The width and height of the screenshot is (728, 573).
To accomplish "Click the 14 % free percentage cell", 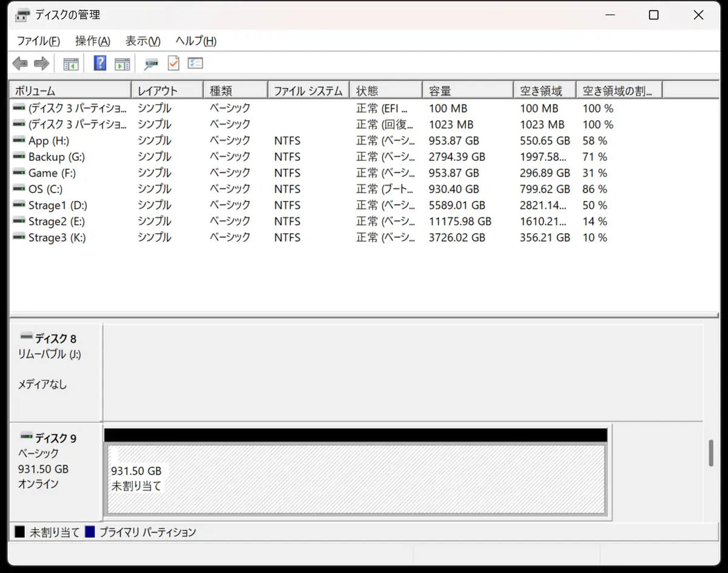I will pyautogui.click(x=595, y=222).
